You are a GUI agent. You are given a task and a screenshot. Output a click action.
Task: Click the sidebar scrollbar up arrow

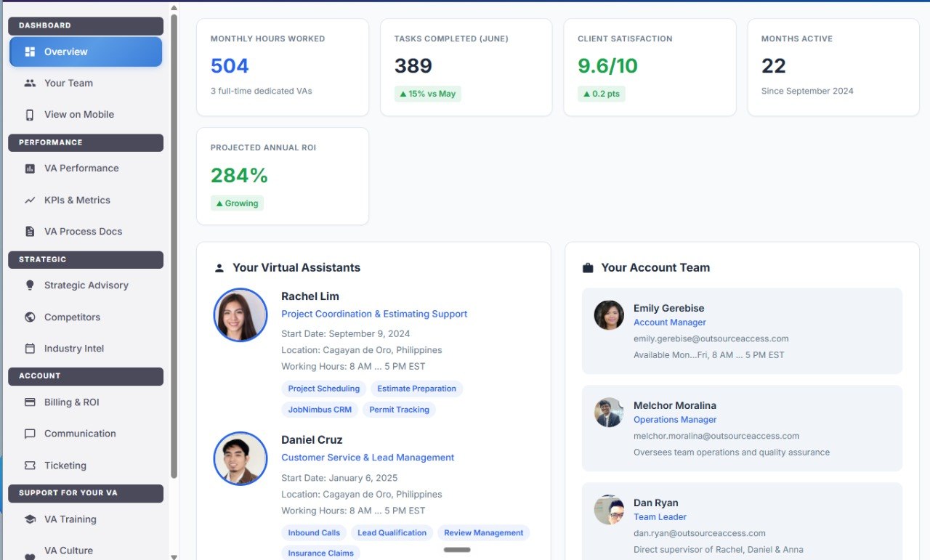[x=174, y=8]
